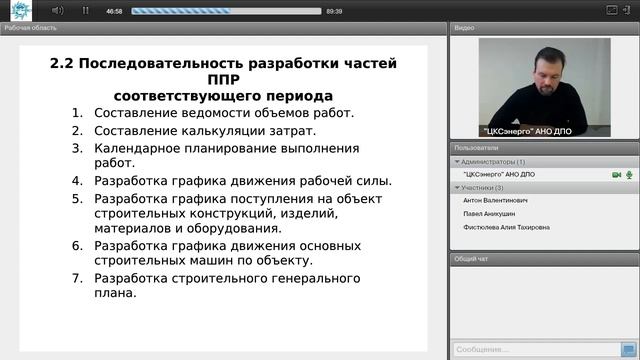Collapse the Участники (3) group
The image size is (640, 360).
[x=457, y=188]
